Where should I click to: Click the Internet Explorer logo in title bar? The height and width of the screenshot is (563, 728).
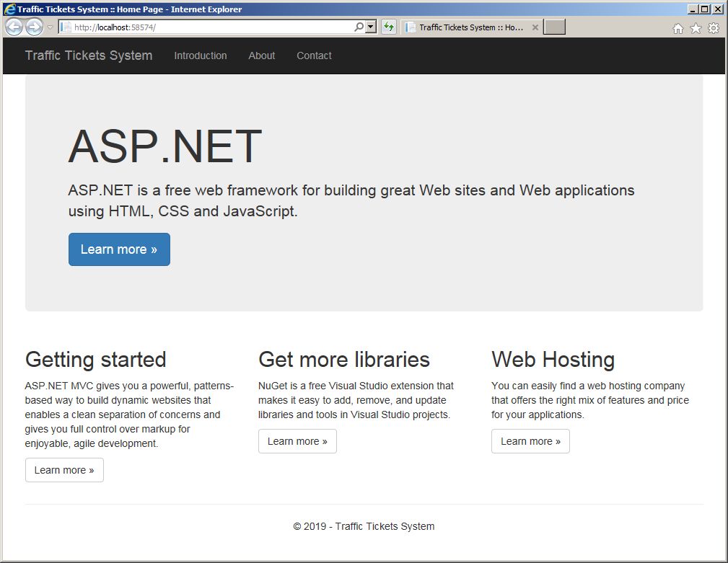(10, 9)
